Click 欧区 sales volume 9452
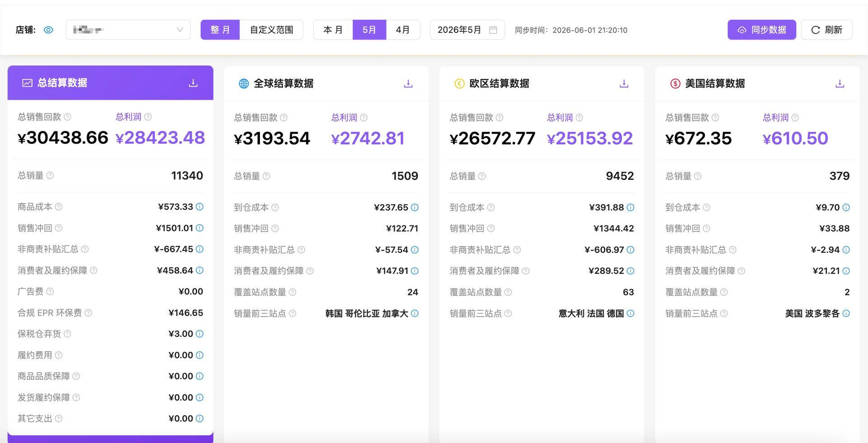This screenshot has width=868, height=443. pyautogui.click(x=620, y=176)
